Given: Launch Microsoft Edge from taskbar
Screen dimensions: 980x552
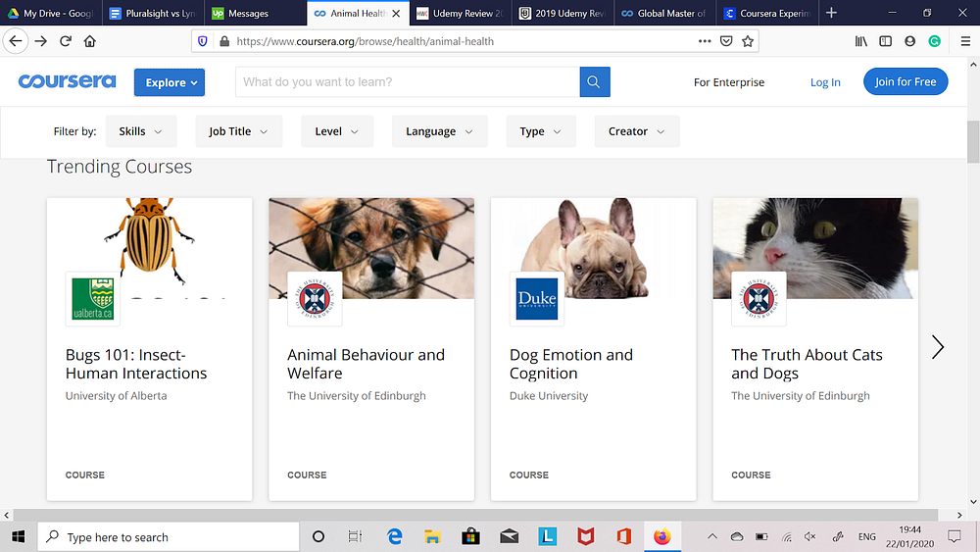Looking at the screenshot, I should pyautogui.click(x=394, y=537).
